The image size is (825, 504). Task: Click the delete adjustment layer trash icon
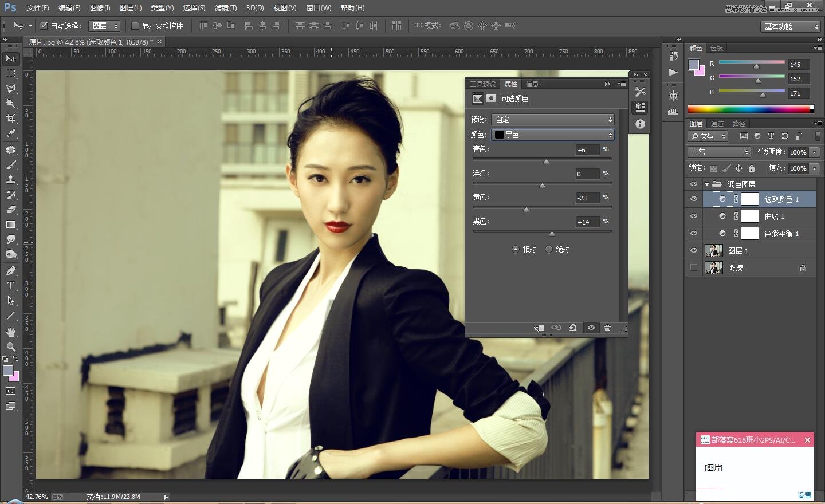(607, 328)
